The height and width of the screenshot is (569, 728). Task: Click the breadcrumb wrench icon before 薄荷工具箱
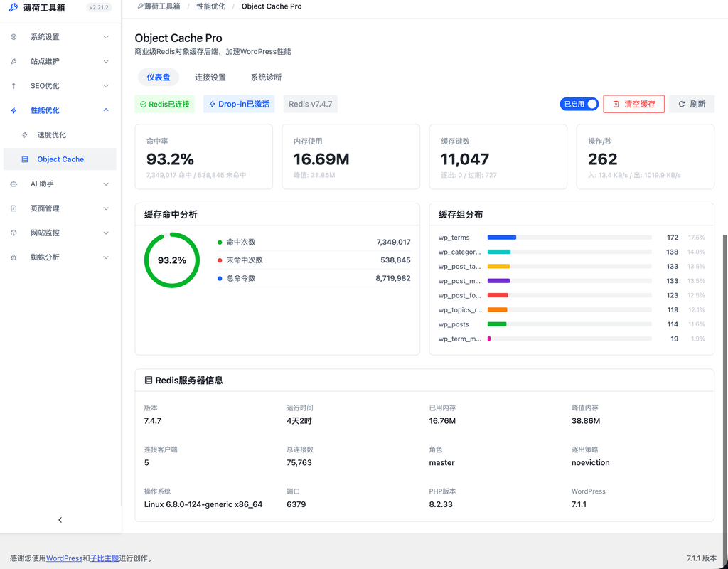[x=140, y=6]
